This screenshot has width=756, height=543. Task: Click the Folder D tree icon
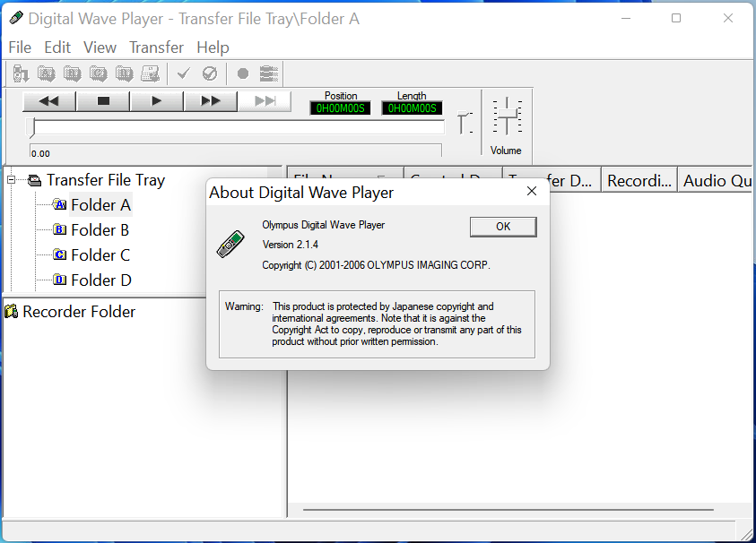point(60,280)
